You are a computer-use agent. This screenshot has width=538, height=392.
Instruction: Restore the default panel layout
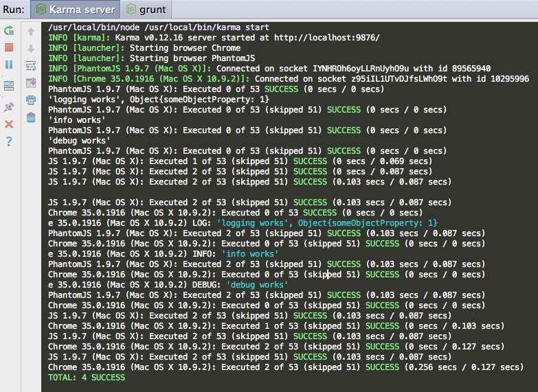pos(9,85)
